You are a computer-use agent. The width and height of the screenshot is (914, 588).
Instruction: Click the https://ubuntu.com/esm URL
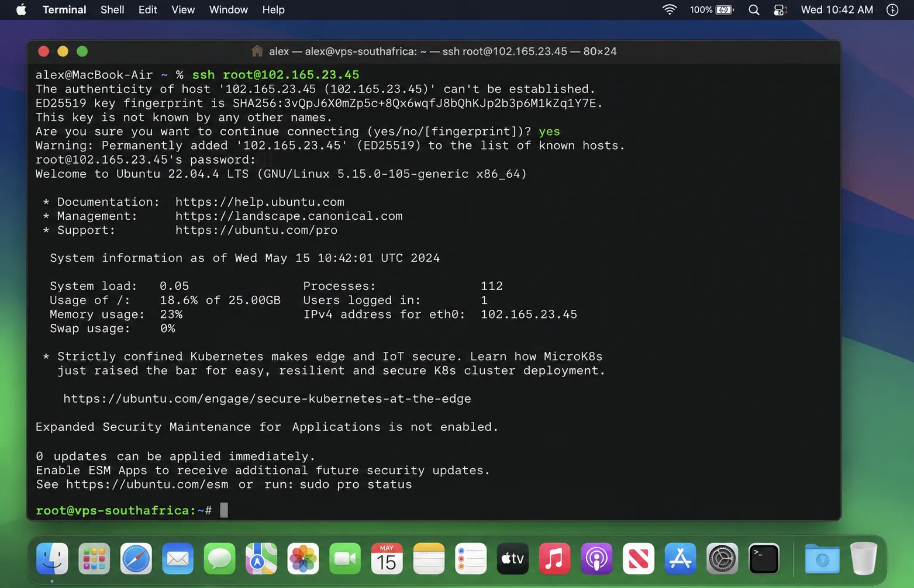click(147, 485)
